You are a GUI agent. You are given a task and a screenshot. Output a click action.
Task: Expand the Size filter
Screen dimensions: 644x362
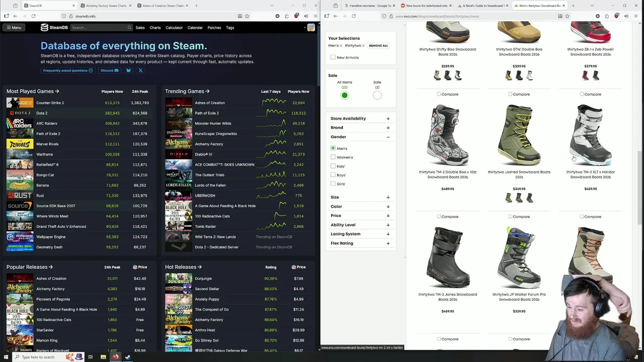pyautogui.click(x=388, y=197)
